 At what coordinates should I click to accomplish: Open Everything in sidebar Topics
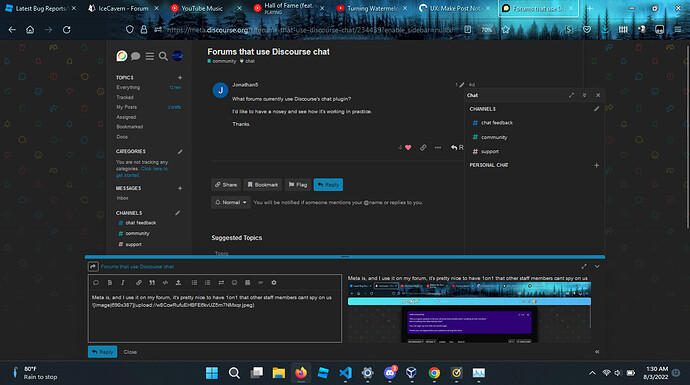128,88
